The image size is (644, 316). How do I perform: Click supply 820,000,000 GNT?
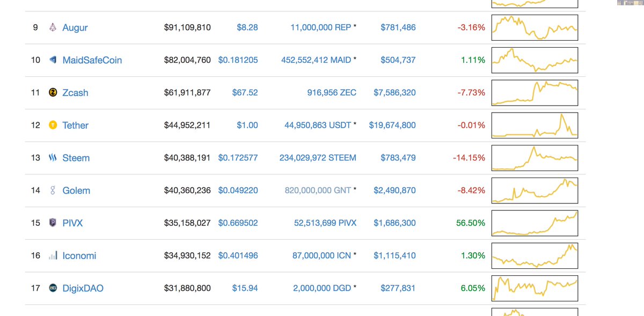click(x=319, y=190)
